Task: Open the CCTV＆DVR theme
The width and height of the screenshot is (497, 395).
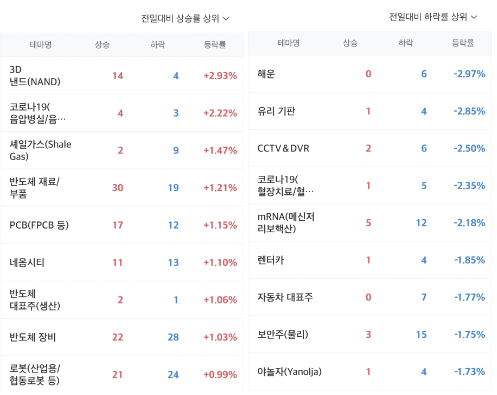Action: coord(283,148)
